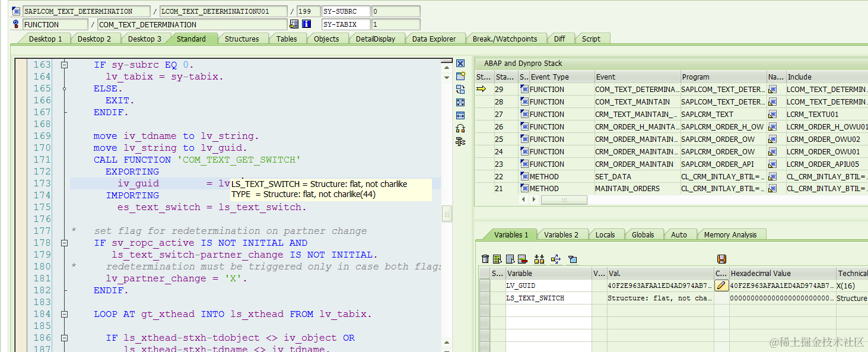Click the swap tool icon next to the stack
This screenshot has width=868, height=352.
tap(460, 89)
